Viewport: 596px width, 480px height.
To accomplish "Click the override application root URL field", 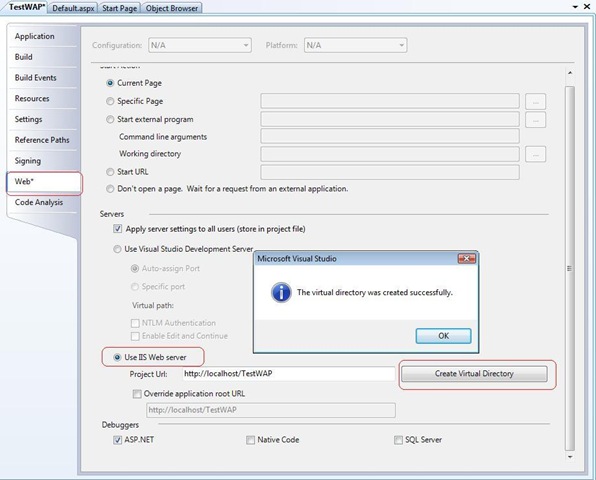I will 271,410.
